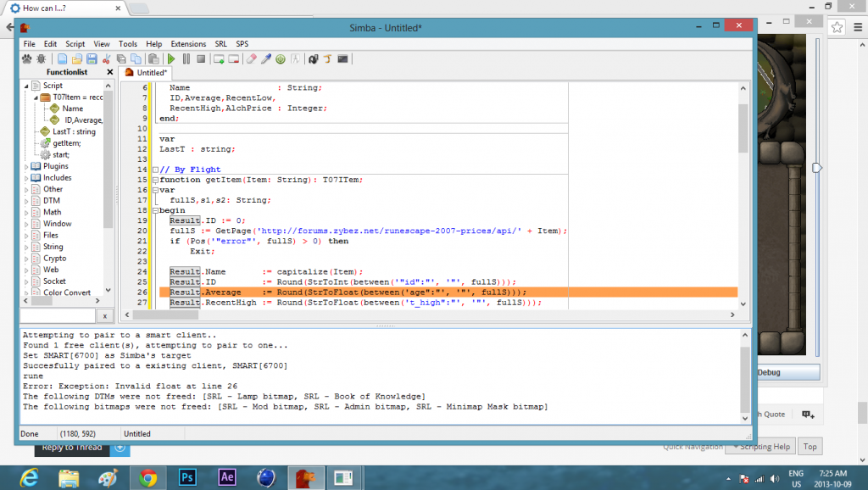
Task: Click the Cut scissors icon
Action: [107, 59]
